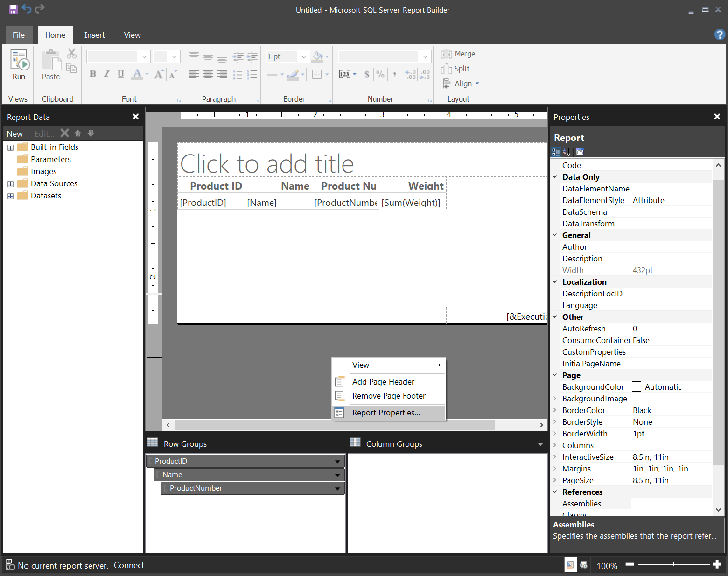The height and width of the screenshot is (576, 728).
Task: Toggle Italic formatting
Action: 107,74
